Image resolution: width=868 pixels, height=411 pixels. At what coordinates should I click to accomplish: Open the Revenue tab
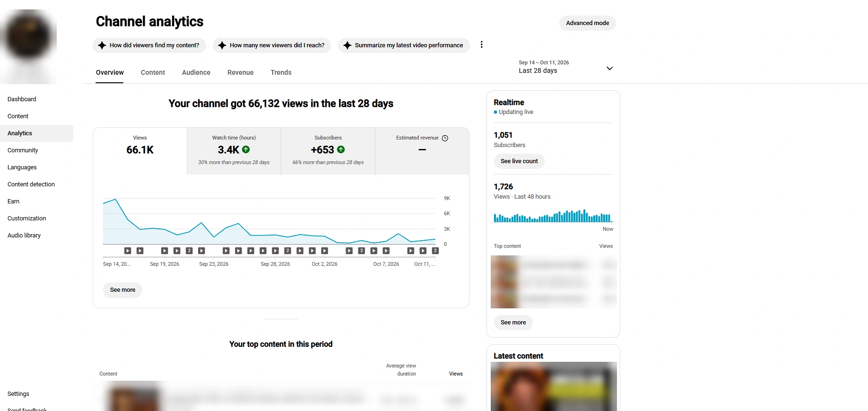pos(241,72)
